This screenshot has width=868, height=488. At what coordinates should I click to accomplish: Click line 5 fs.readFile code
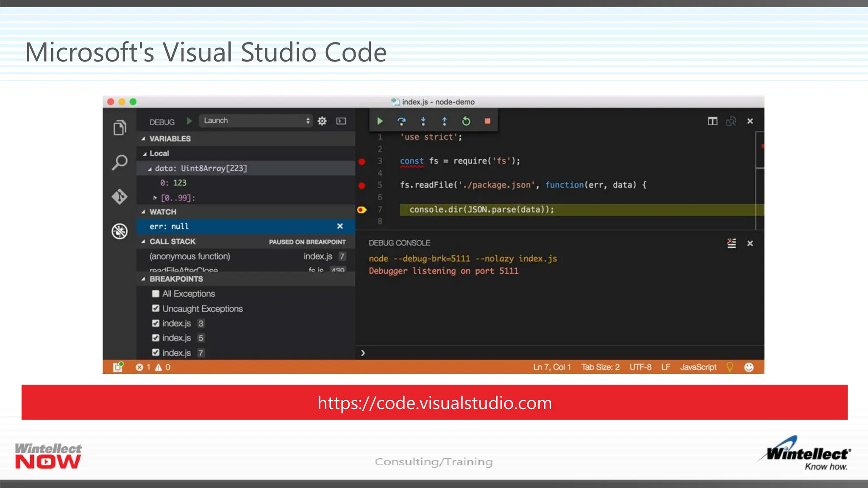point(523,185)
